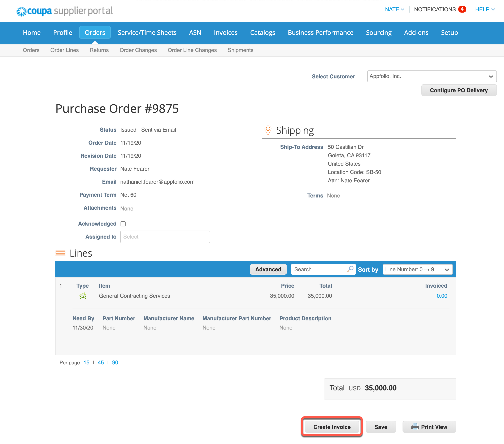Image resolution: width=504 pixels, height=444 pixels.
Task: Open the 0.00 Invoiced amount link
Action: [442, 296]
